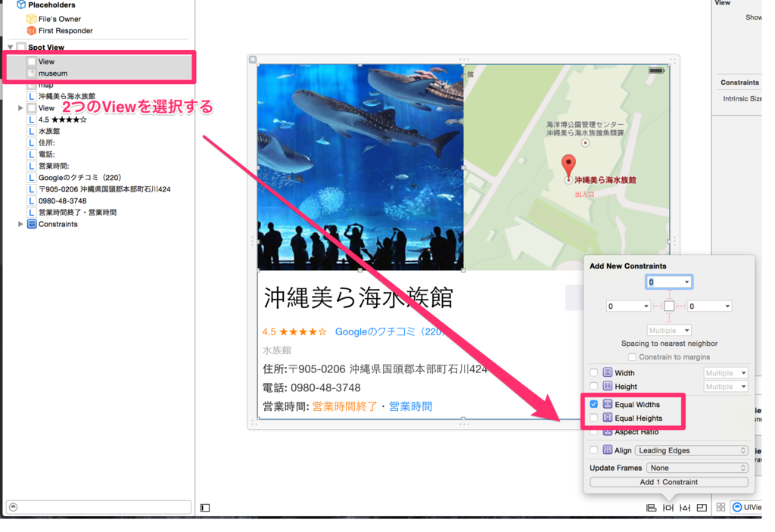This screenshot has width=775, height=532.
Task: Click the UIView library item button
Action: [x=746, y=507]
